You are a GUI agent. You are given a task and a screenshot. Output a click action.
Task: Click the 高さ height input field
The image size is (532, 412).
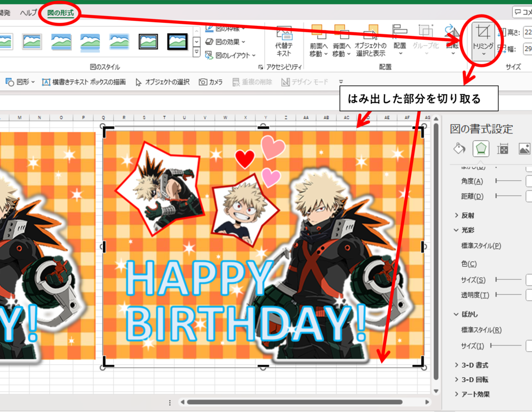528,32
